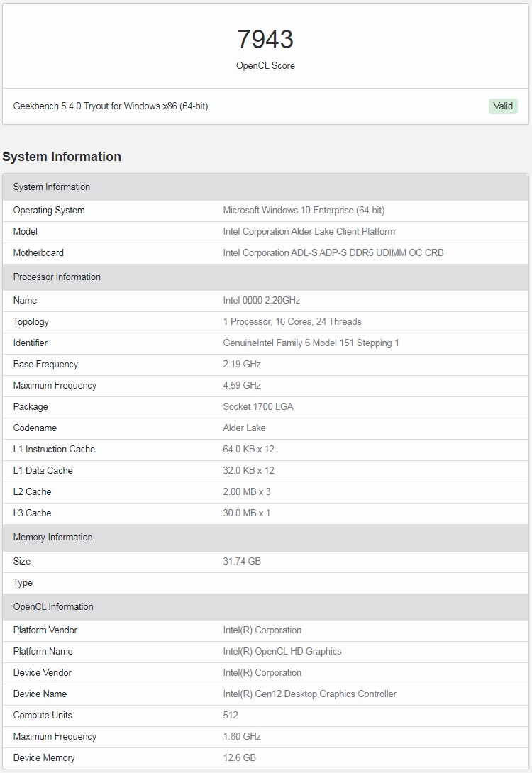532x773 pixels.
Task: Click the Gen12 Desktop Graphics Controller device name
Action: point(309,694)
